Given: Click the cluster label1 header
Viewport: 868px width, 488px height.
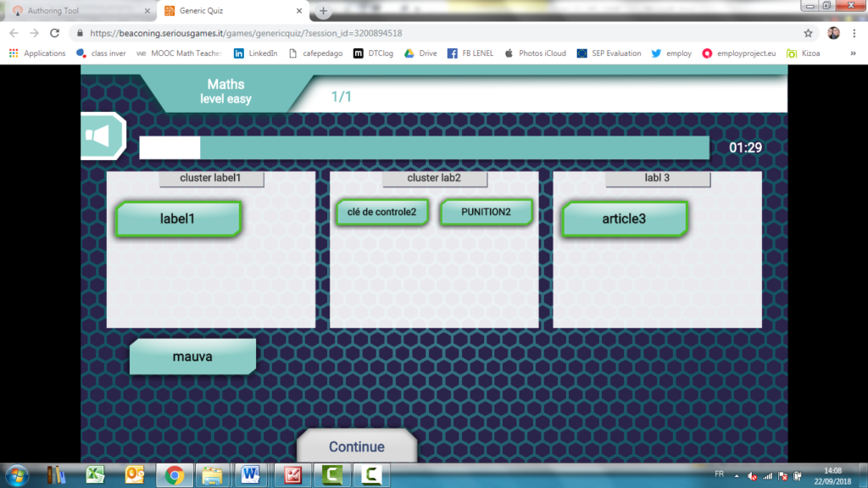Looking at the screenshot, I should [211, 178].
